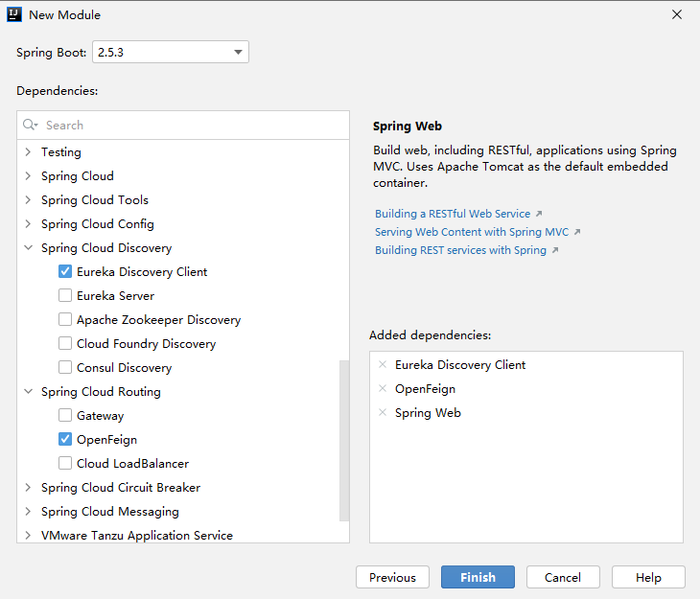Expand the Spring Cloud category
The image size is (700, 599).
click(28, 175)
